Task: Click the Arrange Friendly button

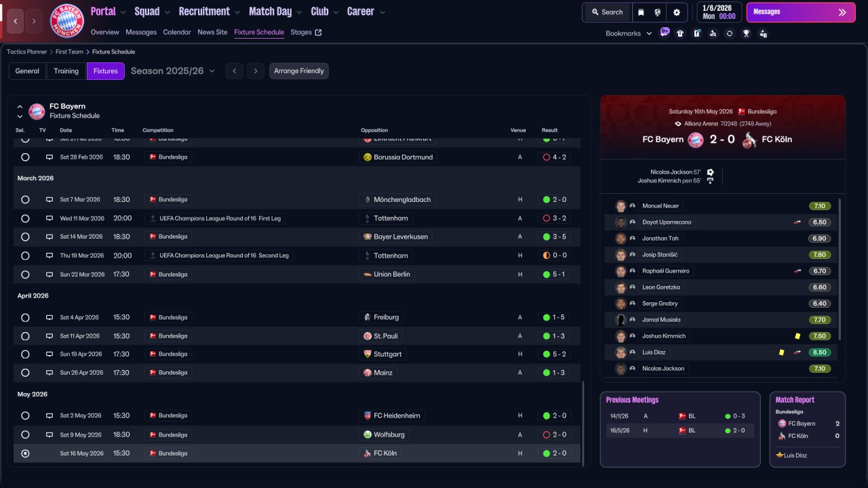Action: [x=299, y=71]
